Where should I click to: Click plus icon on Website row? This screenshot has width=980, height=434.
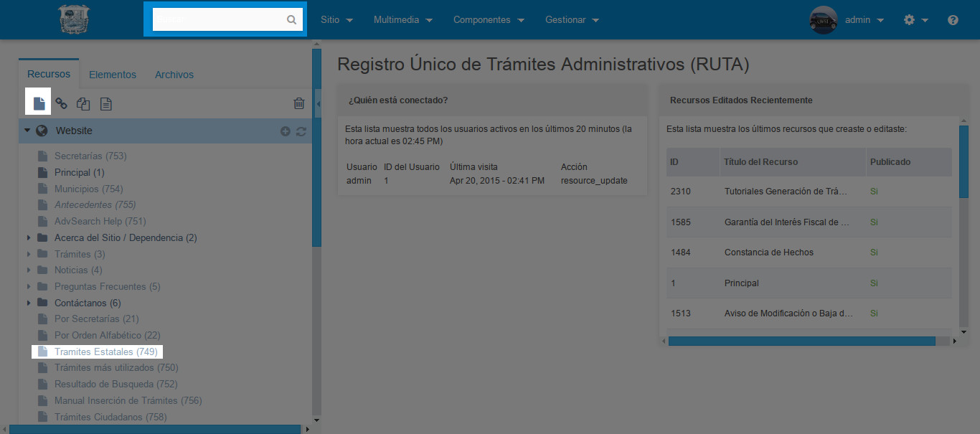[x=285, y=131]
